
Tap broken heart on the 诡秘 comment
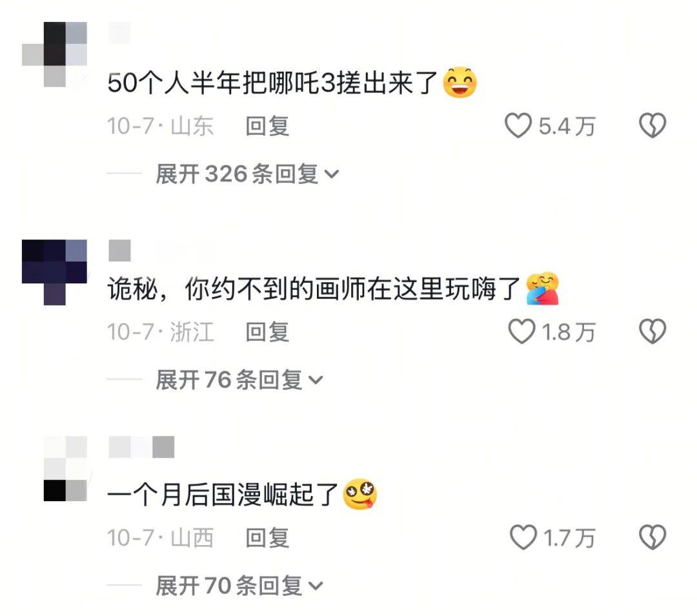(x=652, y=331)
